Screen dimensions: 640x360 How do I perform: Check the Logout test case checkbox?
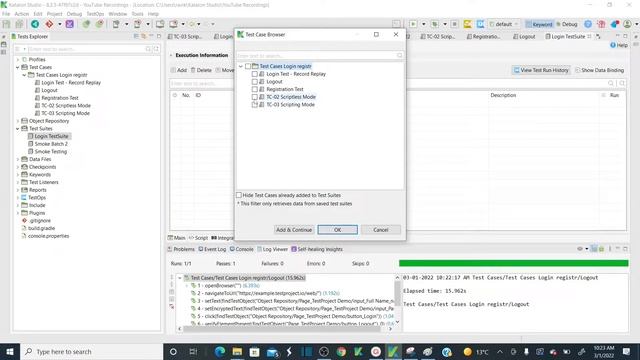coord(255,82)
